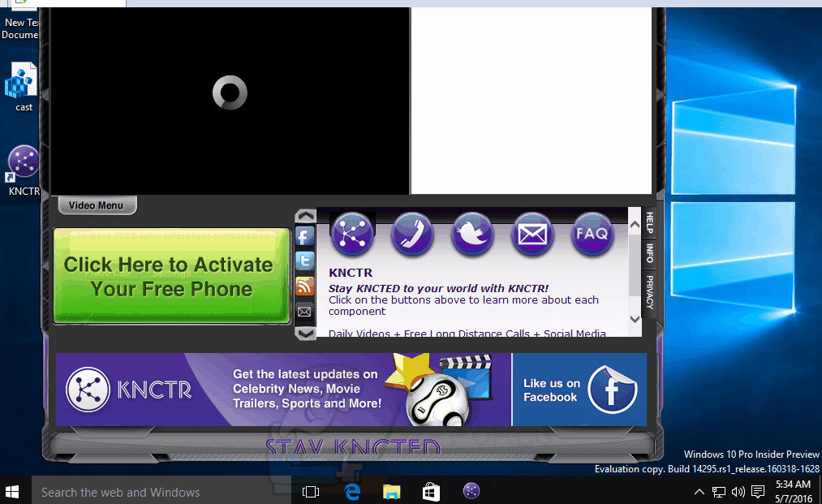Select the cast desktop icon
The height and width of the screenshot is (504, 822).
[x=22, y=87]
